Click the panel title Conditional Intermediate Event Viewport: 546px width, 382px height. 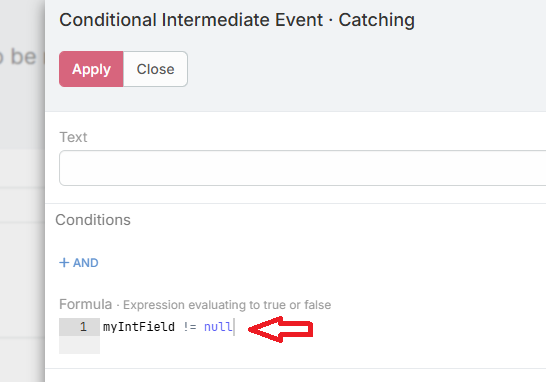coord(191,20)
